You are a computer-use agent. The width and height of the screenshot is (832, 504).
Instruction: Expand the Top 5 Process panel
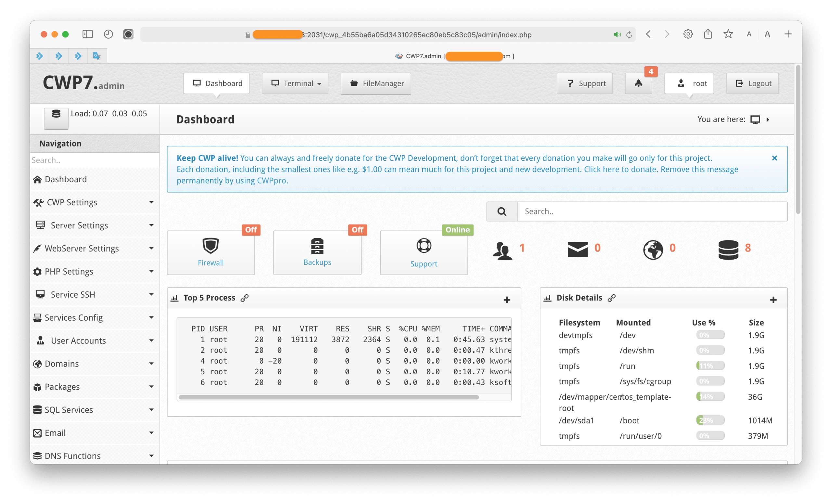(506, 299)
